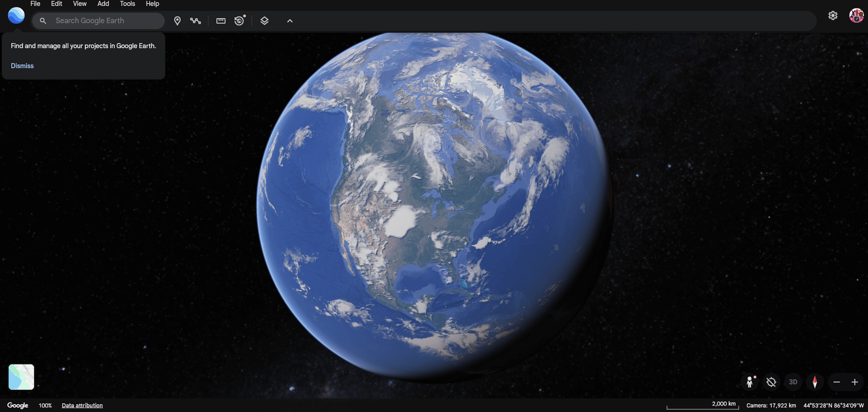Open the Edit menu
The image size is (868, 412).
(57, 4)
